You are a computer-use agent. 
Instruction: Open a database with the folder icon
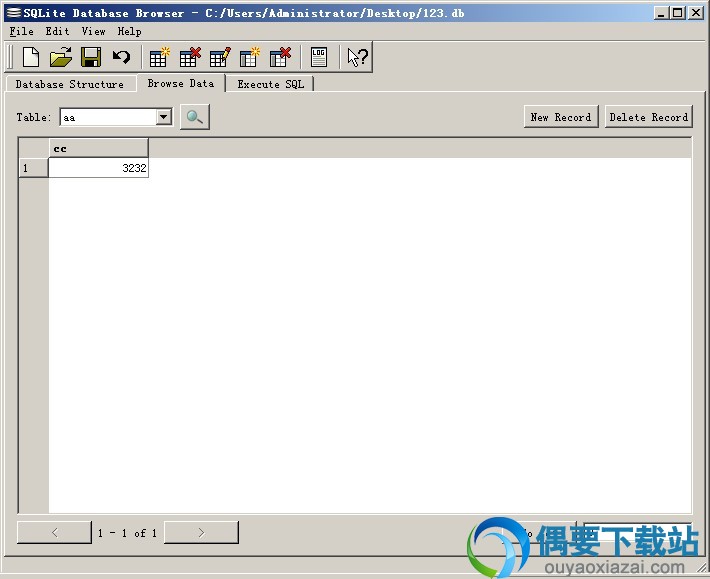pos(61,57)
